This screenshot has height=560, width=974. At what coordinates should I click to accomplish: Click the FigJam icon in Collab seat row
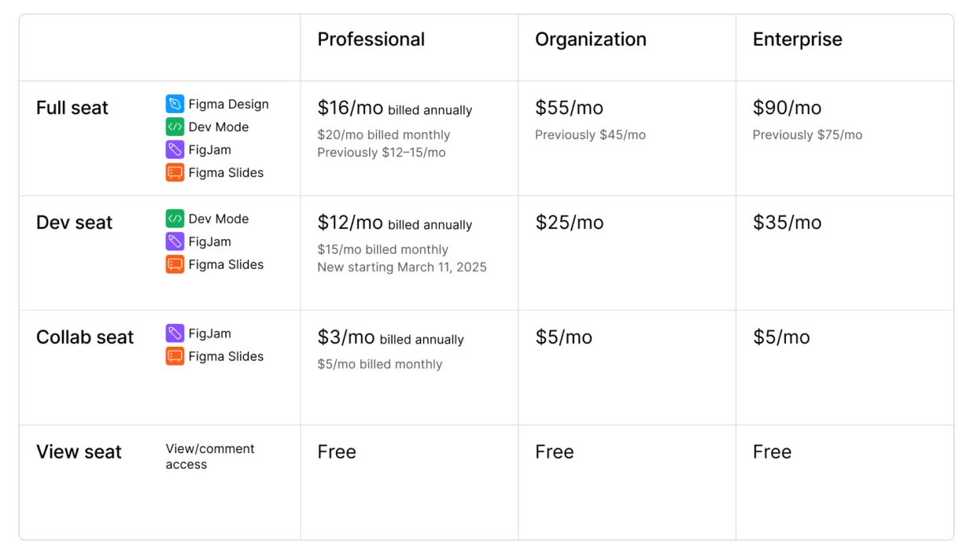[x=175, y=333]
